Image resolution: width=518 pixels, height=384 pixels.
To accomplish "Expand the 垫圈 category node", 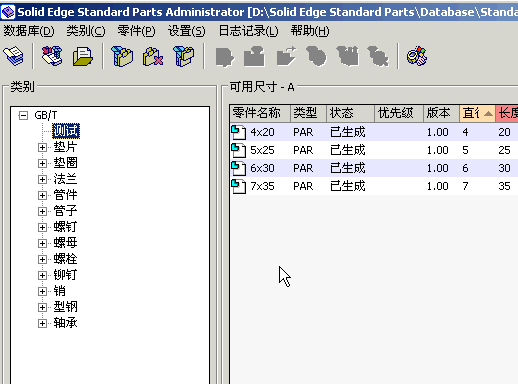I will [42, 163].
